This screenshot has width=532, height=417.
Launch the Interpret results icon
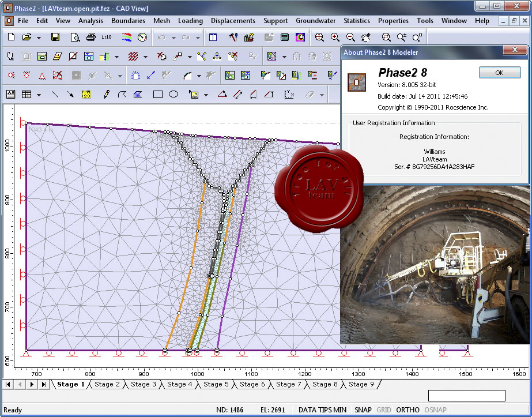pyautogui.click(x=300, y=37)
